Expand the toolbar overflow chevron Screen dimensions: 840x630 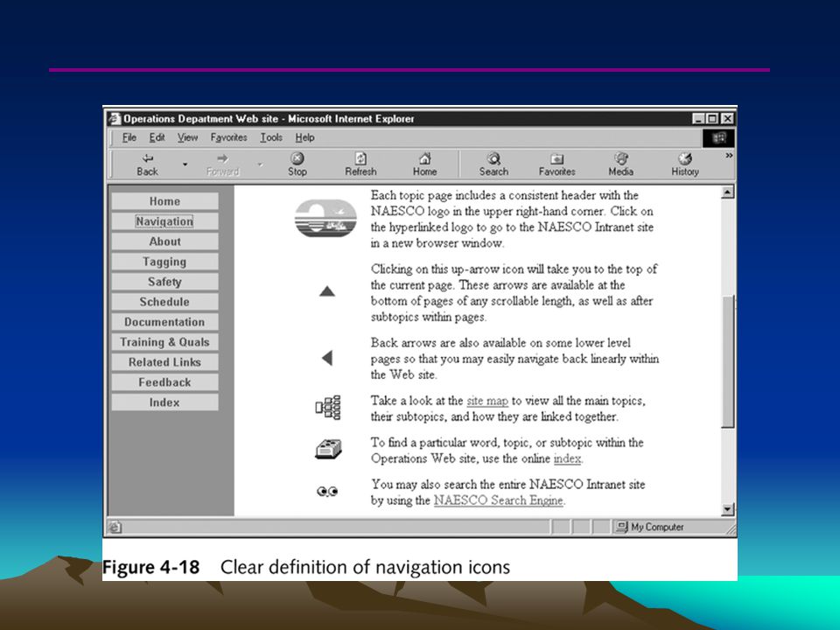pyautogui.click(x=729, y=156)
